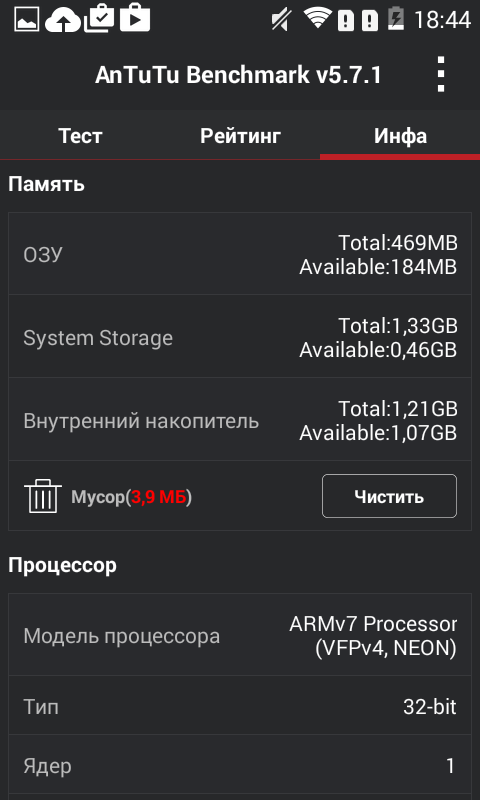Select the Внутренний накопитель row
This screenshot has width=480, height=800.
click(240, 419)
